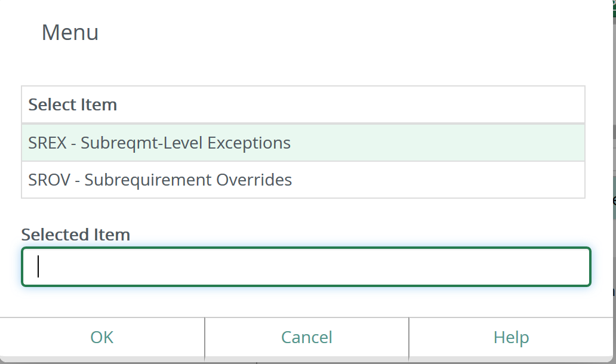This screenshot has height=364, width=616.
Task: Select the highlighted first list item
Action: tap(303, 143)
